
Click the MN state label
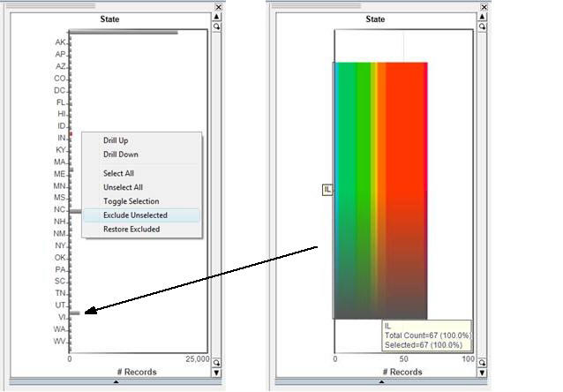click(60, 185)
